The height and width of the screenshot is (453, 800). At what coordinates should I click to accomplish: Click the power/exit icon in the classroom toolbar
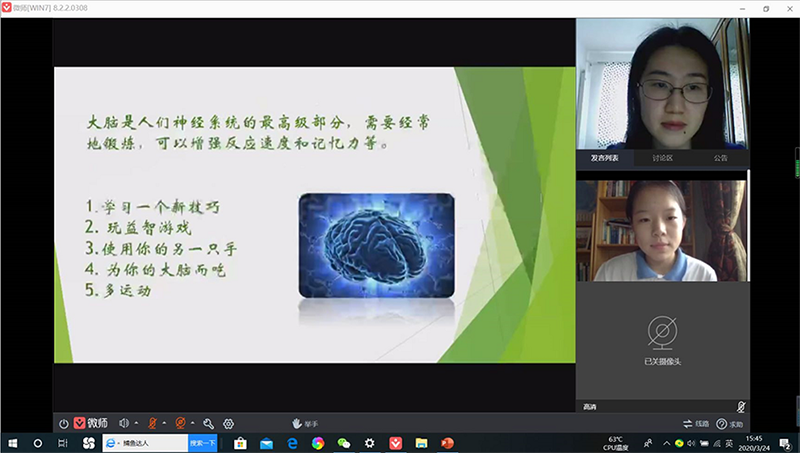(x=63, y=423)
